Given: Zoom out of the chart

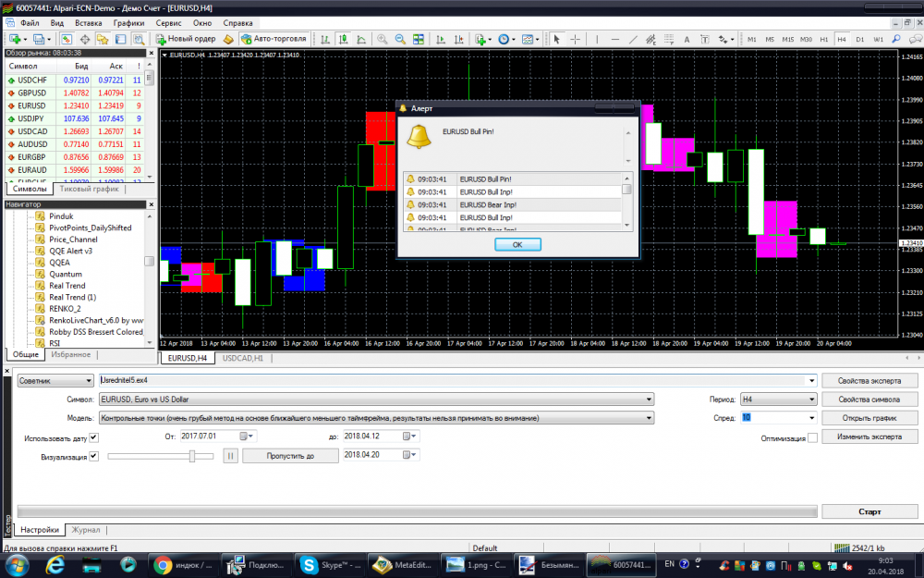Looking at the screenshot, I should tap(400, 39).
